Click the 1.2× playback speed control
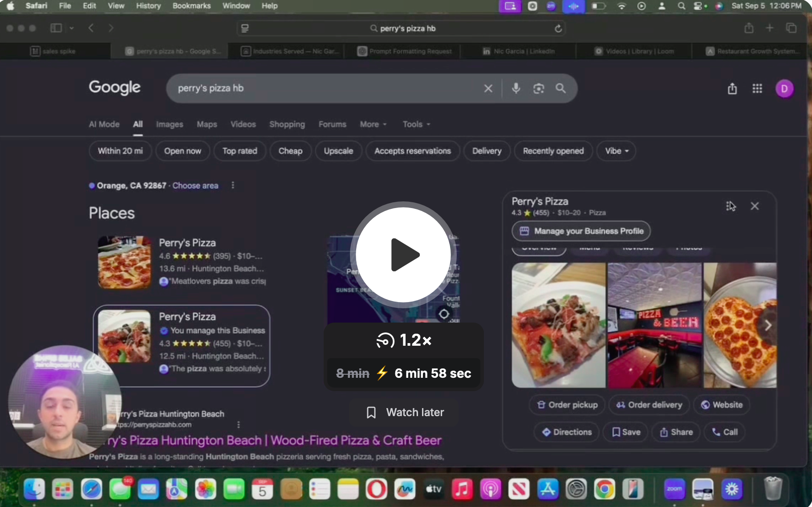 click(x=404, y=340)
